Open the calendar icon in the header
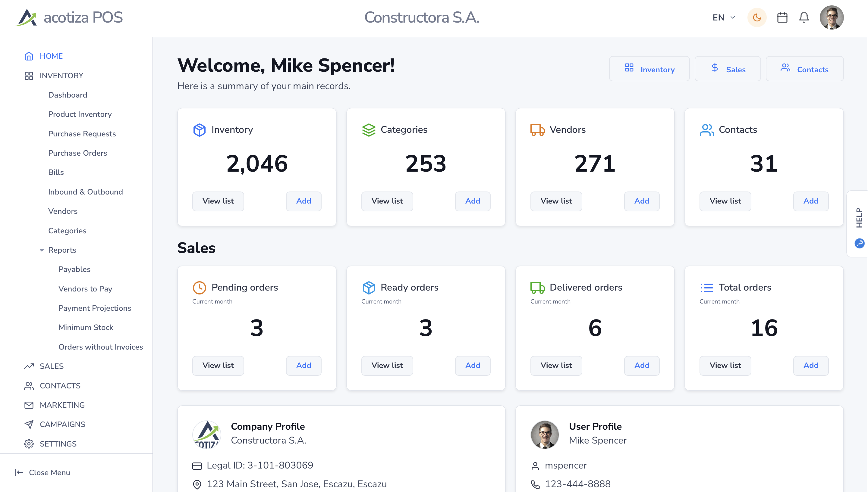Viewport: 868px width, 492px height. [x=782, y=17]
